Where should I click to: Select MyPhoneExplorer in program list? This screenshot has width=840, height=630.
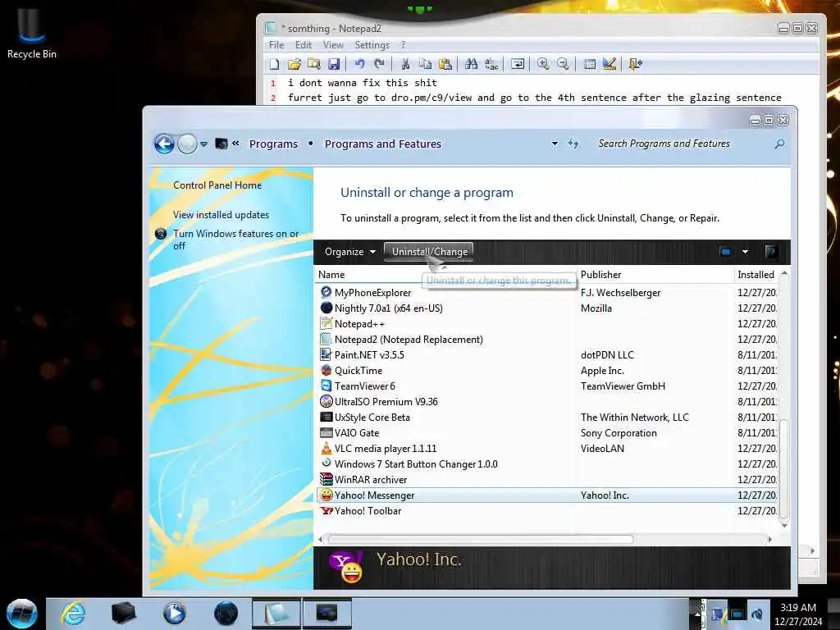(547, 293)
